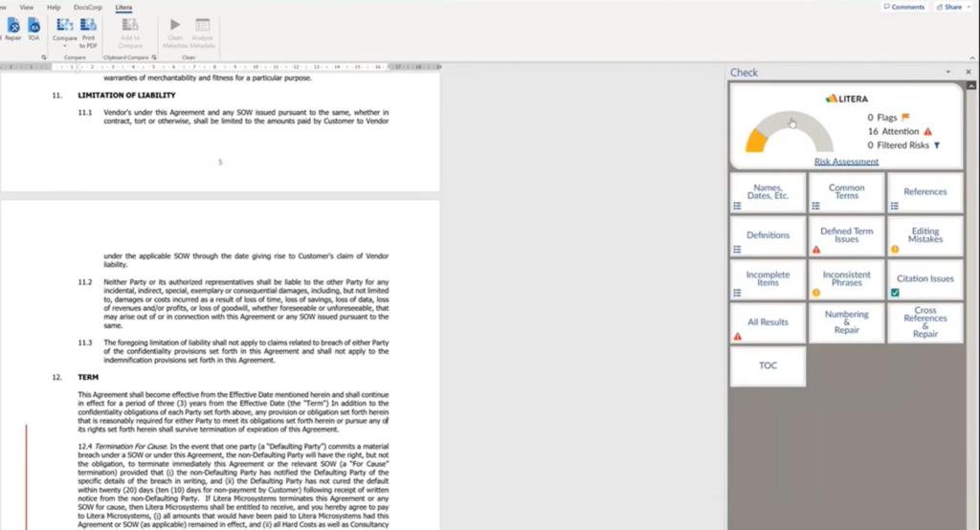Open the Defined Term Issues tile

coord(846,235)
